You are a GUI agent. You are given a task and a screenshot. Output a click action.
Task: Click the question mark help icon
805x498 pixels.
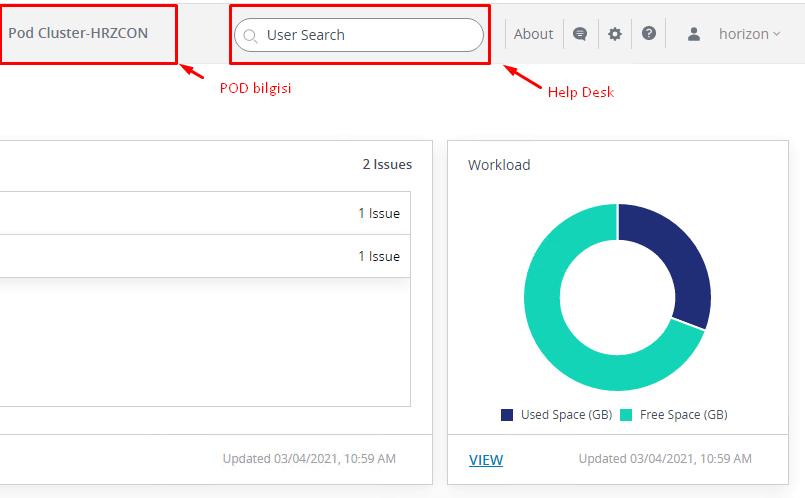tap(649, 34)
